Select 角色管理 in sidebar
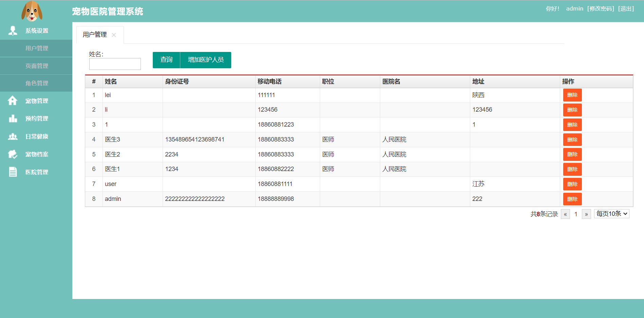 (x=36, y=83)
